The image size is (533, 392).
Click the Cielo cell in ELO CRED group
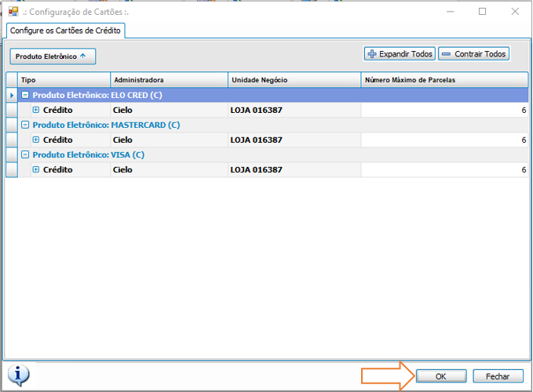click(x=169, y=110)
